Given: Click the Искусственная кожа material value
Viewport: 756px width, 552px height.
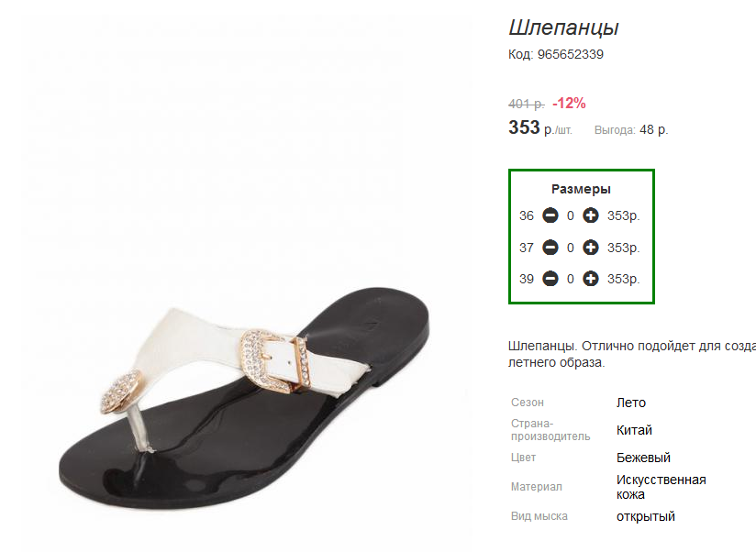Looking at the screenshot, I should (661, 487).
